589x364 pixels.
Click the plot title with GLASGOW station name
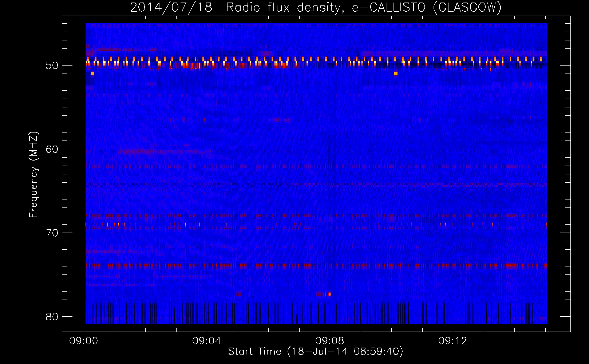316,7
